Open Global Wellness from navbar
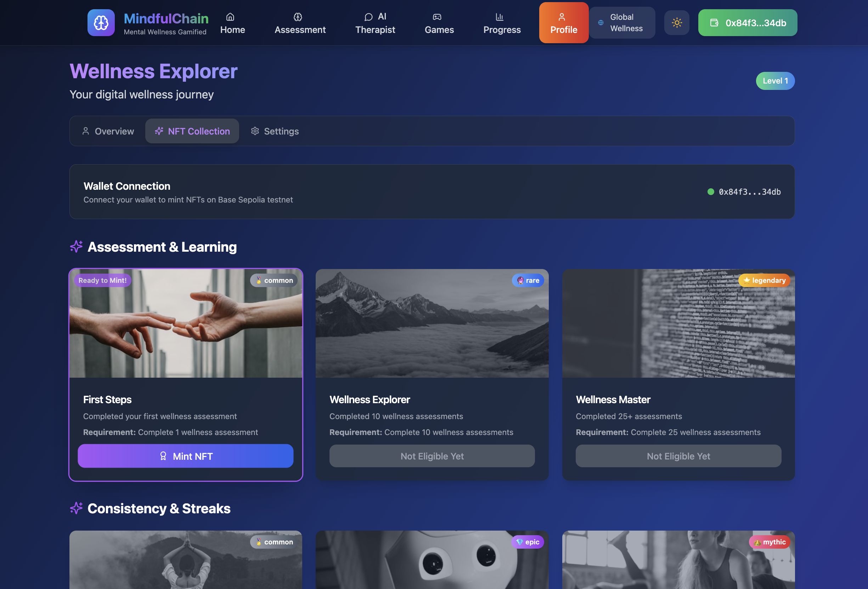 click(622, 23)
